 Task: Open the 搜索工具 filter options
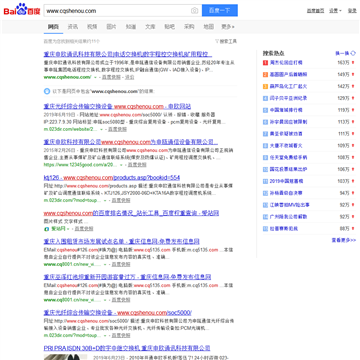[x=226, y=41]
